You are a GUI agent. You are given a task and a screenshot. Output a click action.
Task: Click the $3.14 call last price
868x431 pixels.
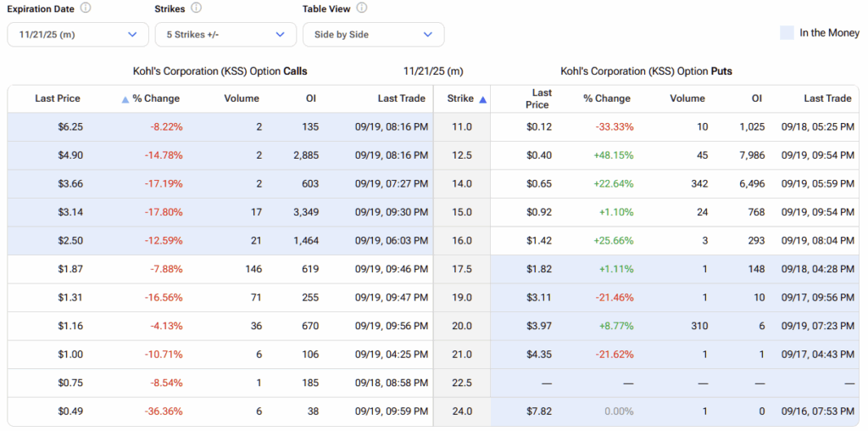pos(70,212)
